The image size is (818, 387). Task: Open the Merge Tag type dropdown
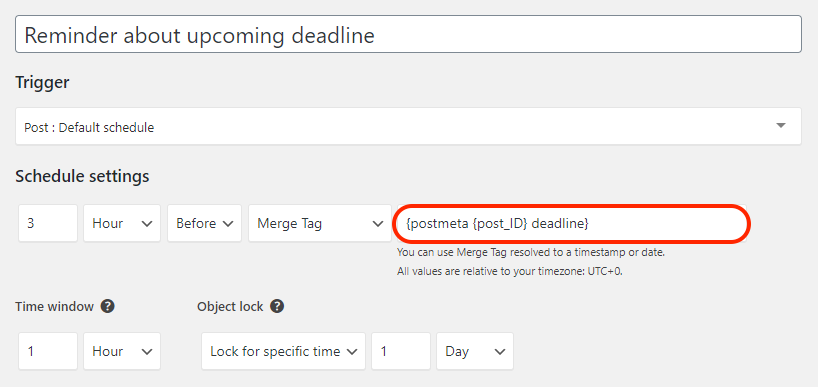(x=320, y=223)
